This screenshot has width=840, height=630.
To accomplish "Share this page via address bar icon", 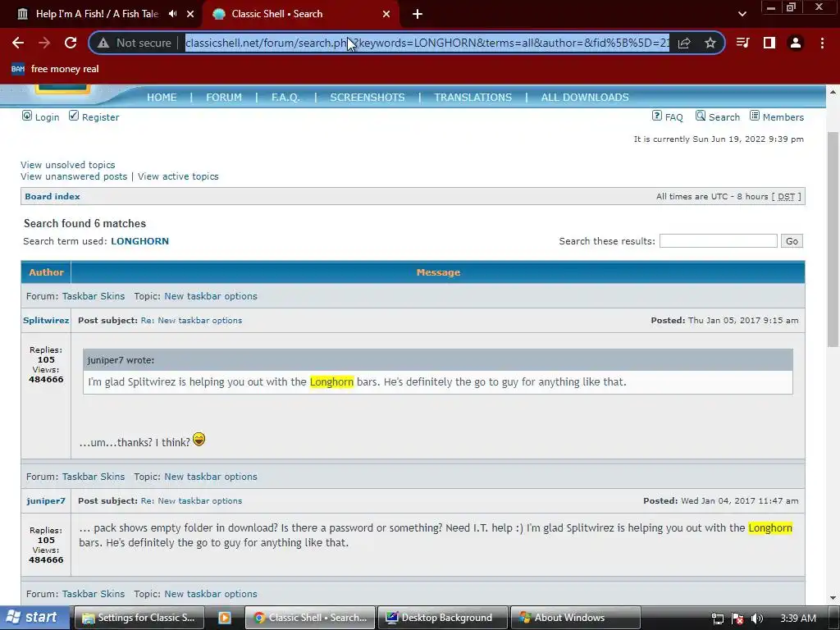I will tap(684, 43).
